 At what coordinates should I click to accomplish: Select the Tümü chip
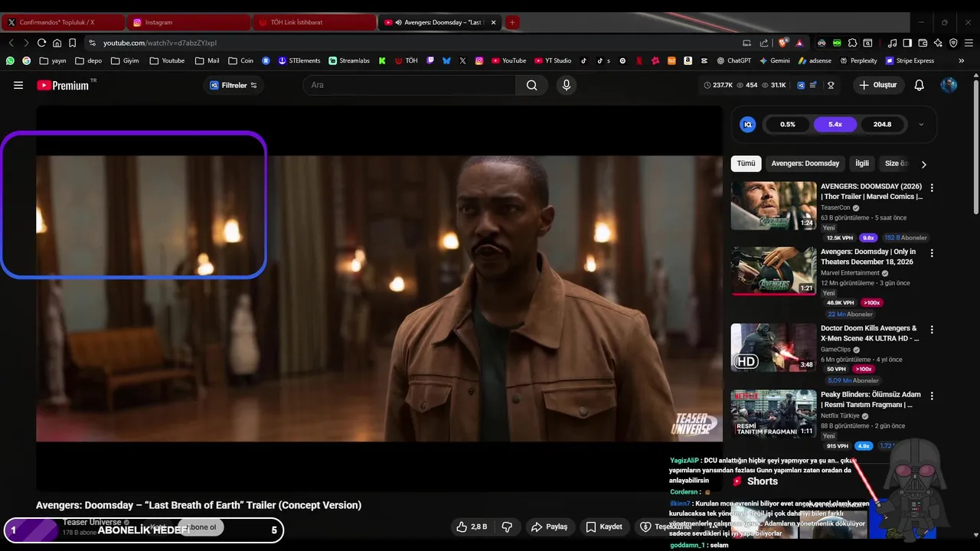pyautogui.click(x=746, y=164)
